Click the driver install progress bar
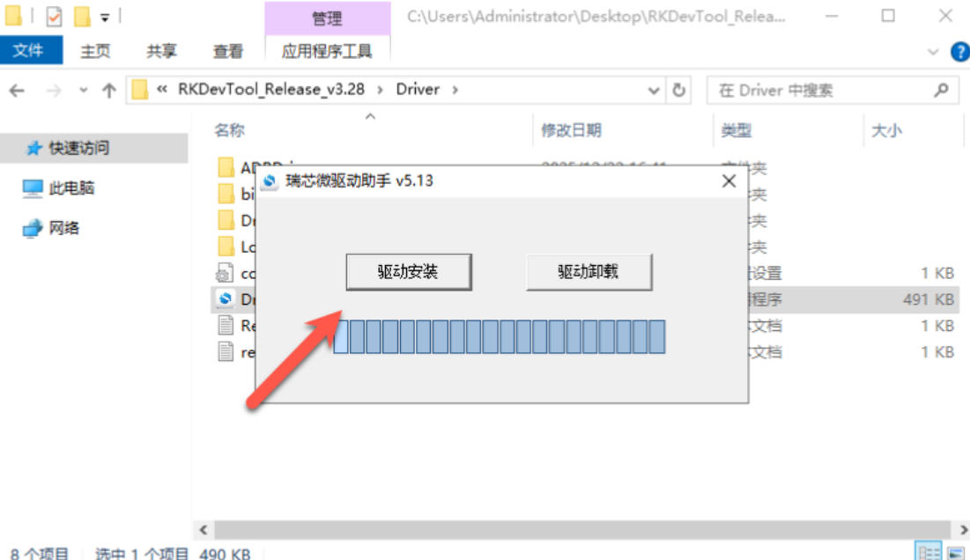This screenshot has height=560, width=970. 499,337
